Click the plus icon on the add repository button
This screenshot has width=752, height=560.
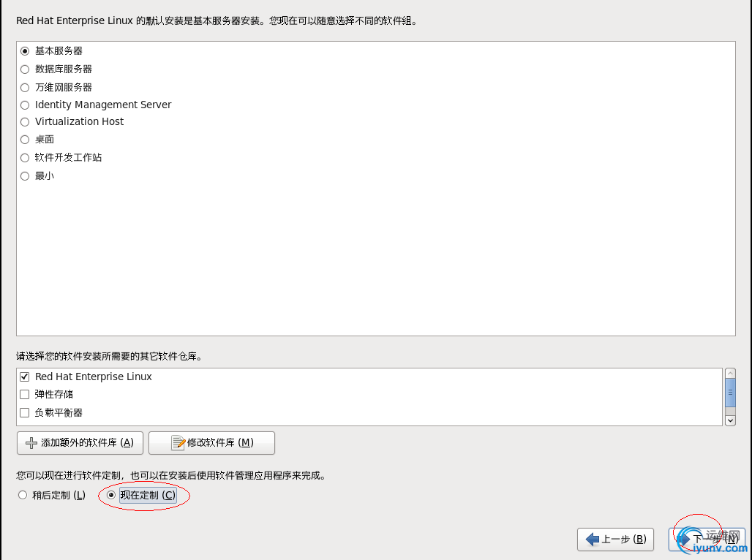tap(31, 443)
